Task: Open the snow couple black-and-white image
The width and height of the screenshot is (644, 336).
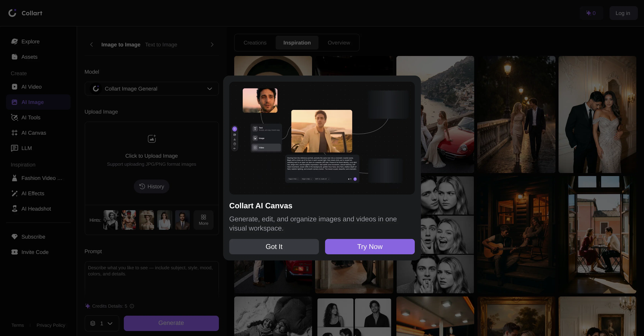Action: click(273, 316)
